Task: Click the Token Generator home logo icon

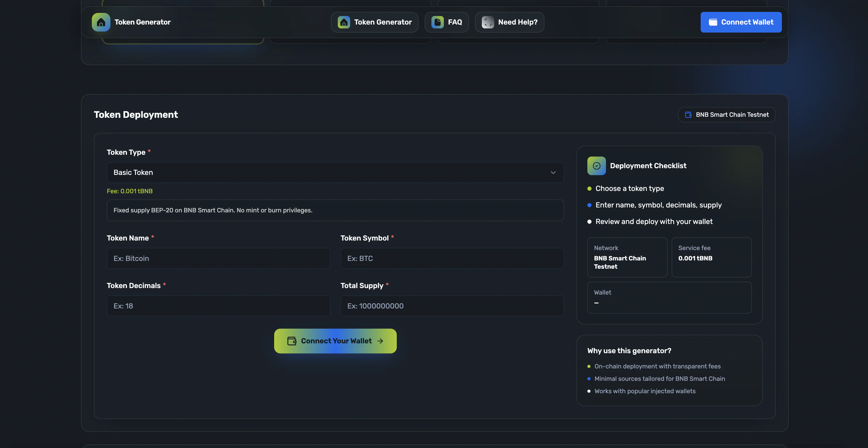Action: (x=101, y=22)
